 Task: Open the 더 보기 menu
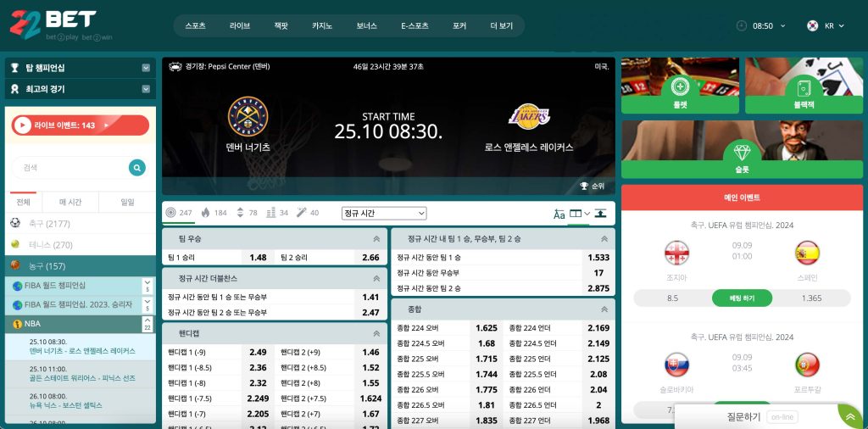tap(502, 25)
